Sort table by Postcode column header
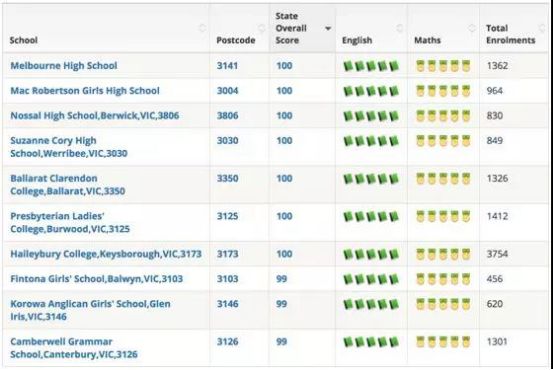Image resolution: width=553 pixels, height=370 pixels. pyautogui.click(x=236, y=40)
